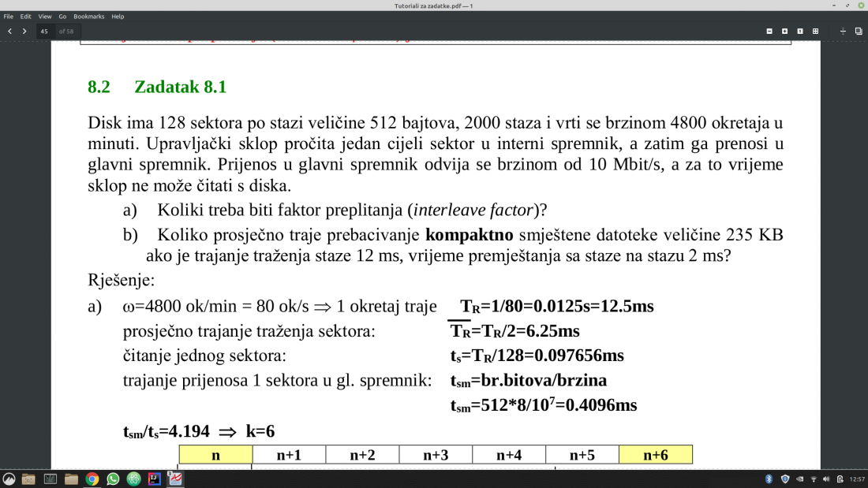This screenshot has height=488, width=868.
Task: Open the View menu
Action: (x=45, y=17)
